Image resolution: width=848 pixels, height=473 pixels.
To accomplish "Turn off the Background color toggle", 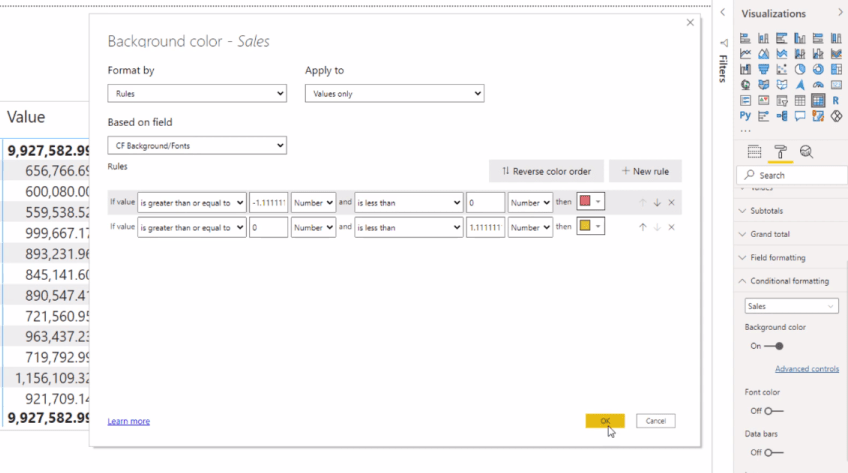I will click(774, 346).
